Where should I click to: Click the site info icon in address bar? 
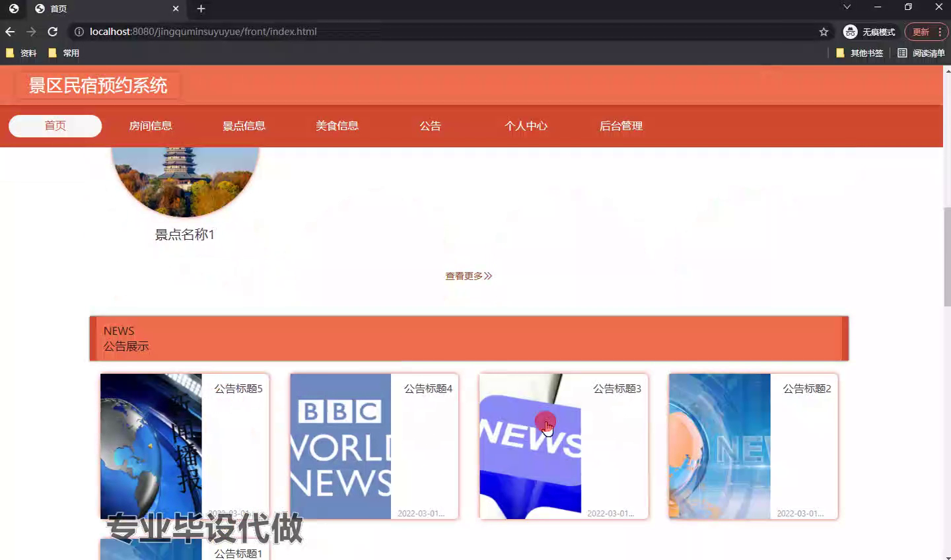pyautogui.click(x=79, y=32)
